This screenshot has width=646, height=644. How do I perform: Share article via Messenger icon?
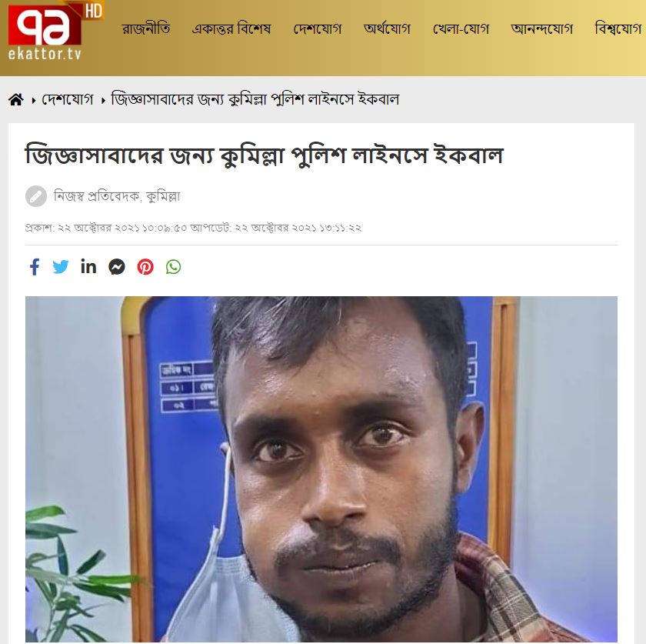click(x=117, y=267)
